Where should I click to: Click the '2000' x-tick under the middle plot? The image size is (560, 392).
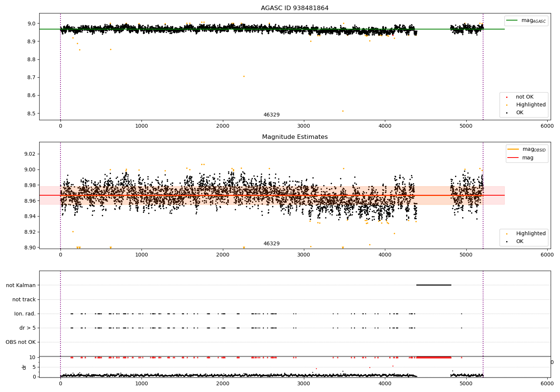(223, 255)
